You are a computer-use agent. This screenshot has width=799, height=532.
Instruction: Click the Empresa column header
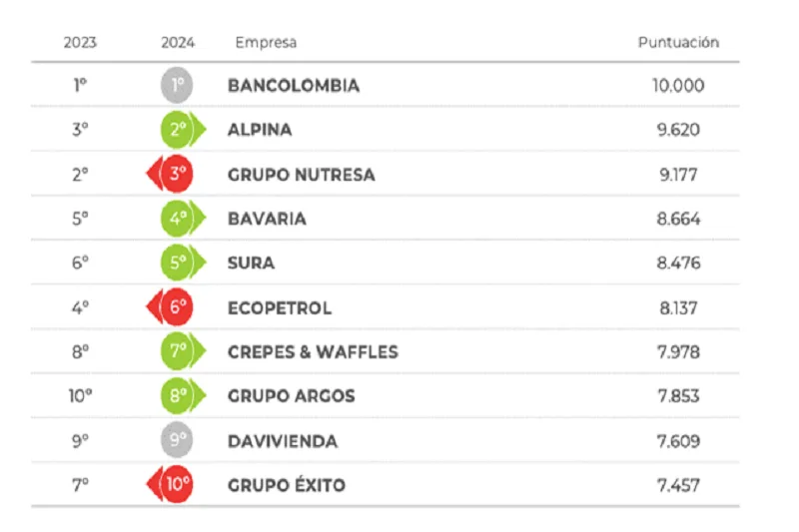pyautogui.click(x=266, y=43)
